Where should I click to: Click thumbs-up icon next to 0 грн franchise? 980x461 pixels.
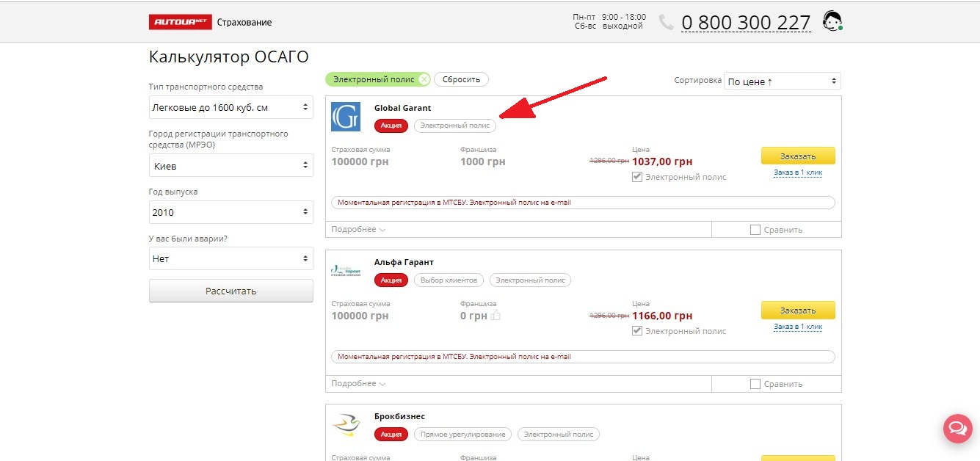pyautogui.click(x=496, y=316)
